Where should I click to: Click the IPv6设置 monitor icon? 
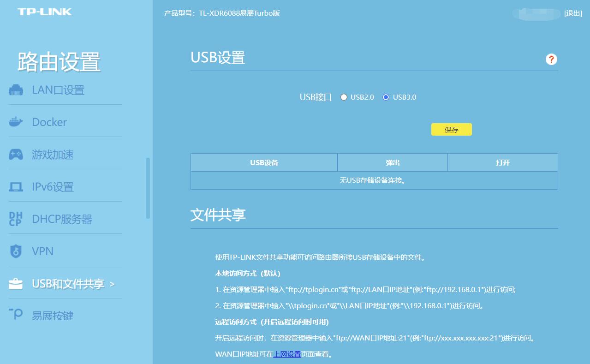pos(15,186)
